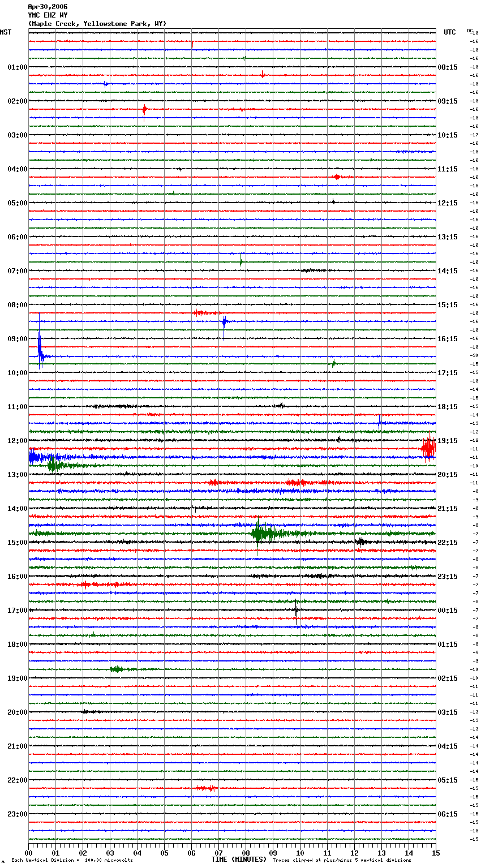
Task: Click the black event on the 15:00 trace
Action: click(361, 542)
